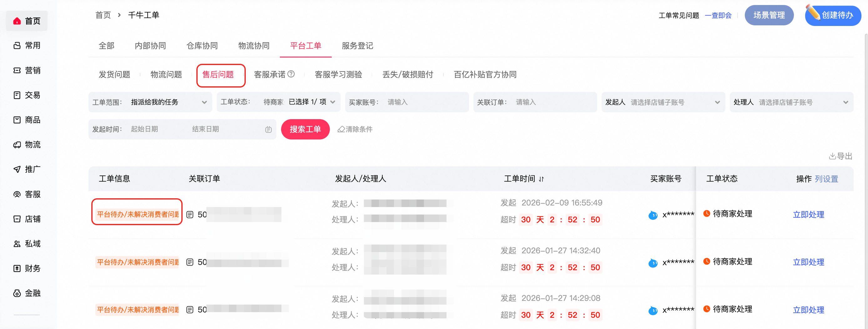
Task: Open the 店铺 shop sidebar item
Action: pyautogui.click(x=27, y=219)
